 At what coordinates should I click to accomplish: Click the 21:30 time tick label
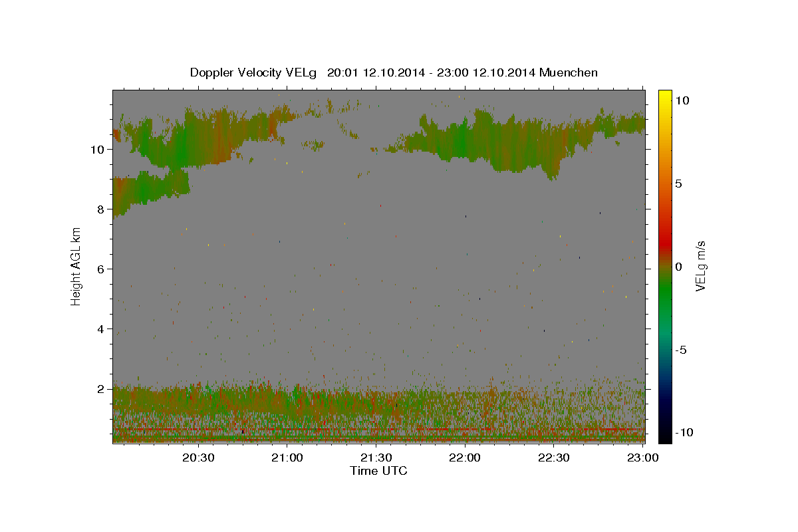click(x=376, y=458)
